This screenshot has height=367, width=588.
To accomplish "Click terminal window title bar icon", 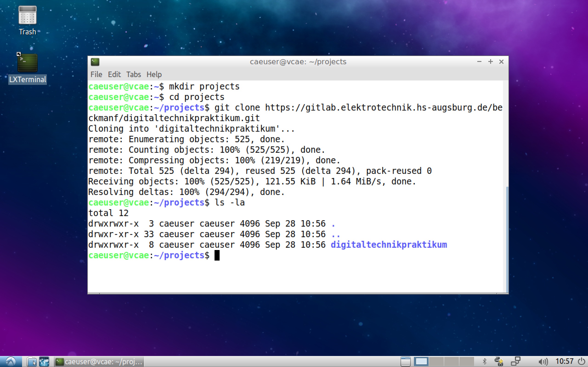I will tap(95, 62).
